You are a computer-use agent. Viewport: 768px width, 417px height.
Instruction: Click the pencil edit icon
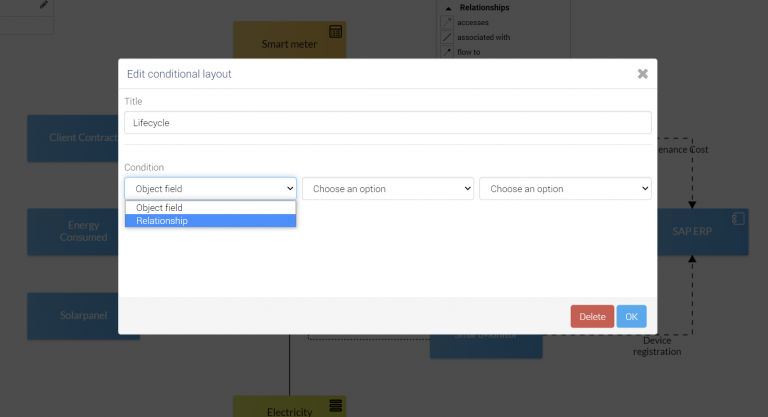pos(43,5)
